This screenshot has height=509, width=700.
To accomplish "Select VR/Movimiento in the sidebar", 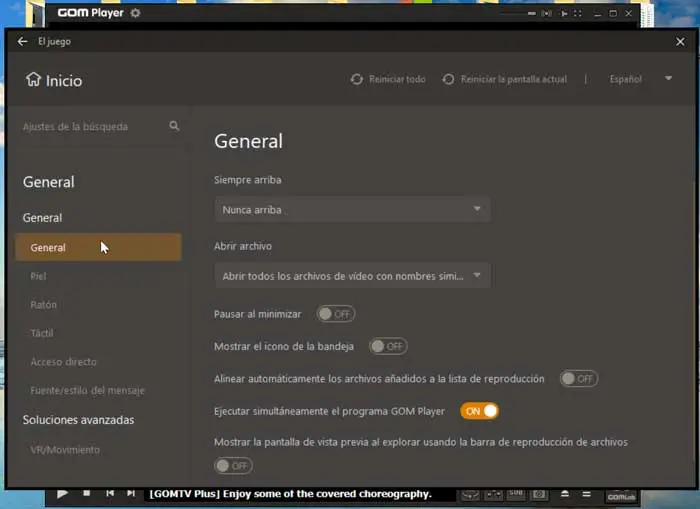I will 65,450.
